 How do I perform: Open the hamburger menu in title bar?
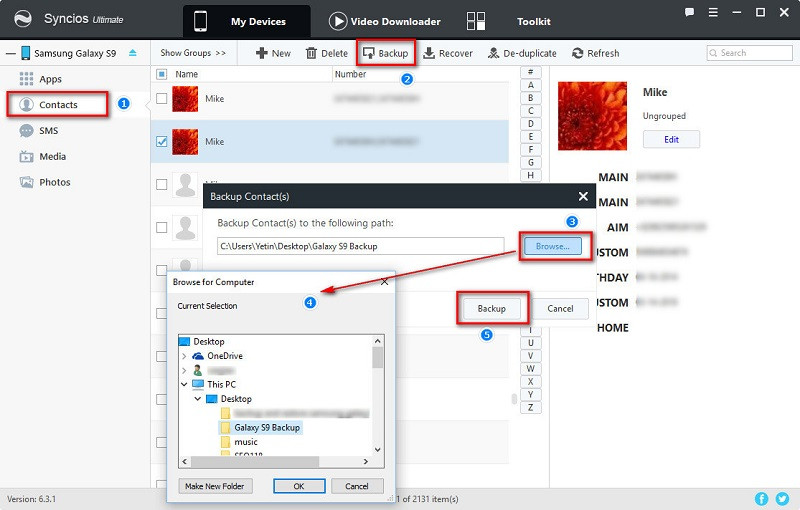(713, 12)
